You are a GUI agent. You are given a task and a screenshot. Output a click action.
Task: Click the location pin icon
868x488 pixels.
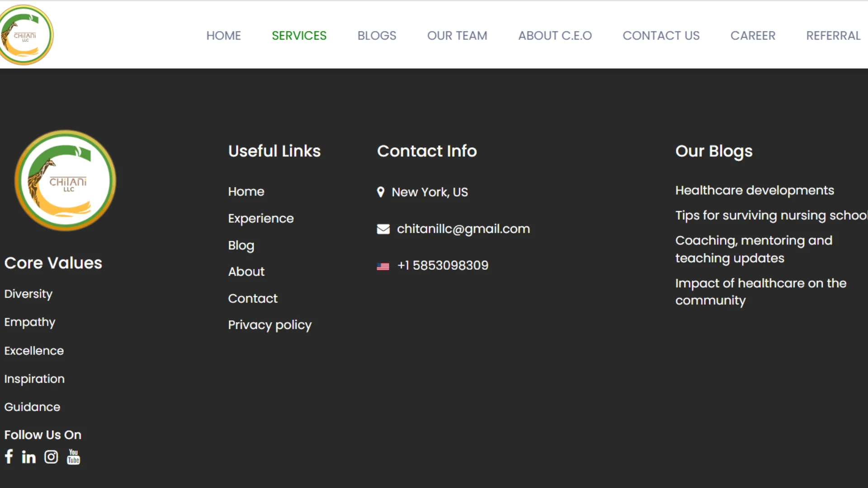point(381,192)
